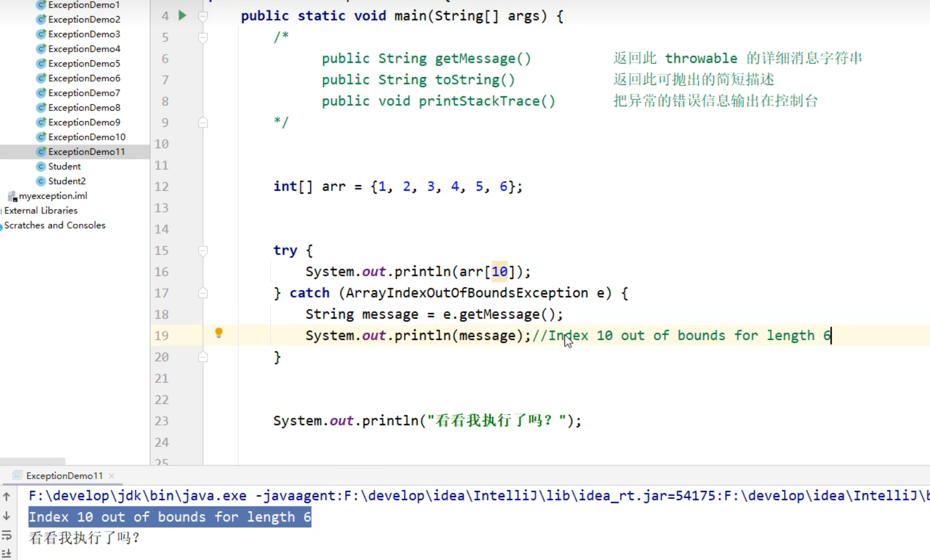
Task: Click External Libraries in project tree
Action: tap(41, 211)
